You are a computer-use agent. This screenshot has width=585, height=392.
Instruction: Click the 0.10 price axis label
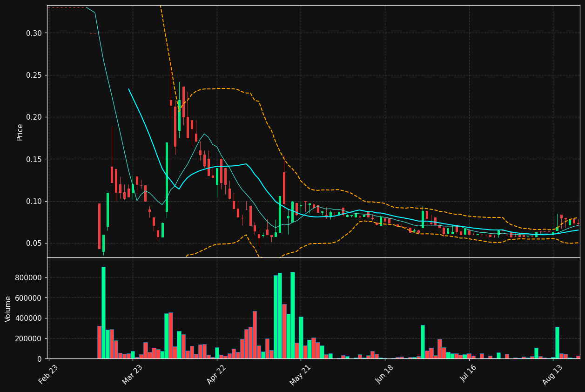click(34, 201)
